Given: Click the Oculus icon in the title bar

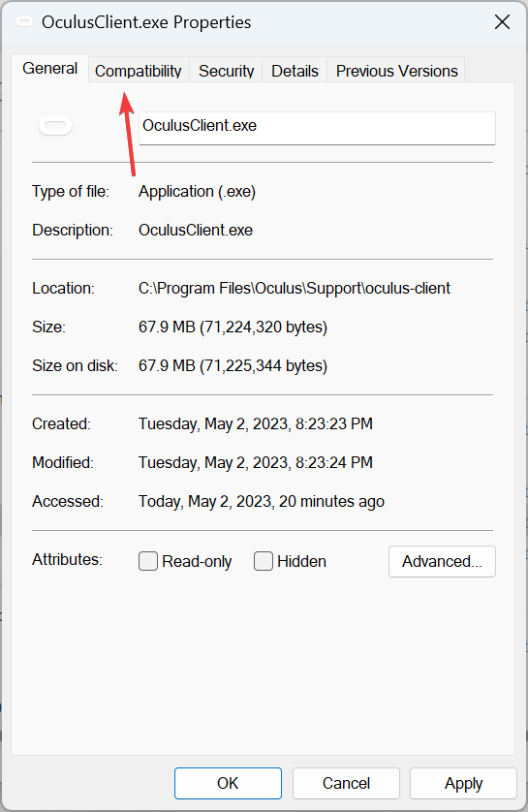Looking at the screenshot, I should (x=24, y=22).
